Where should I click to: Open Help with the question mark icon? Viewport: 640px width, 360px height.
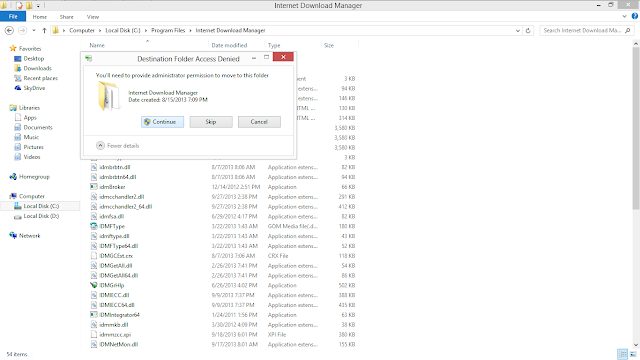point(635,16)
